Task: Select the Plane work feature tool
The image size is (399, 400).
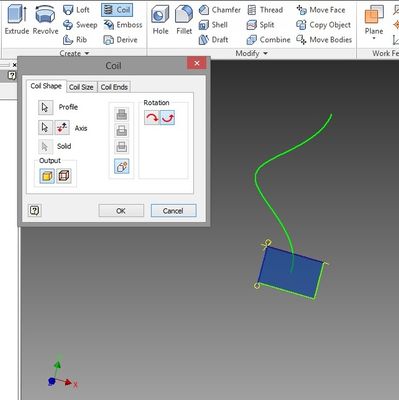Action: [374, 19]
